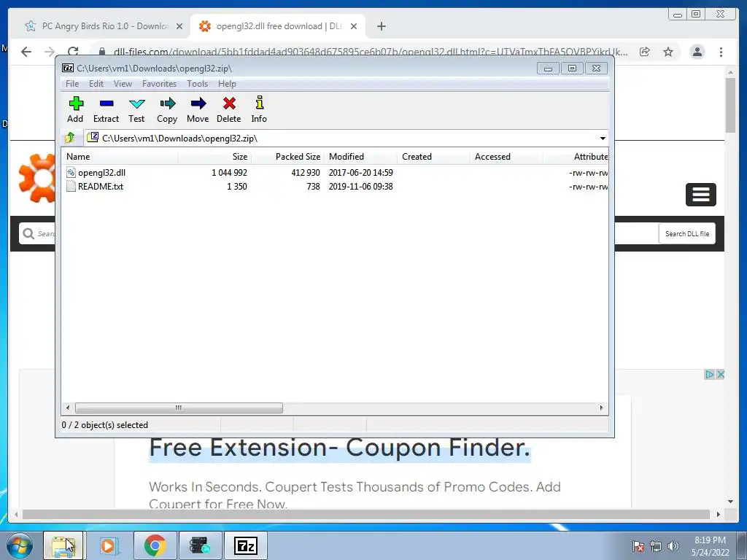The width and height of the screenshot is (747, 560).
Task: Delete using the red X icon
Action: [228, 109]
